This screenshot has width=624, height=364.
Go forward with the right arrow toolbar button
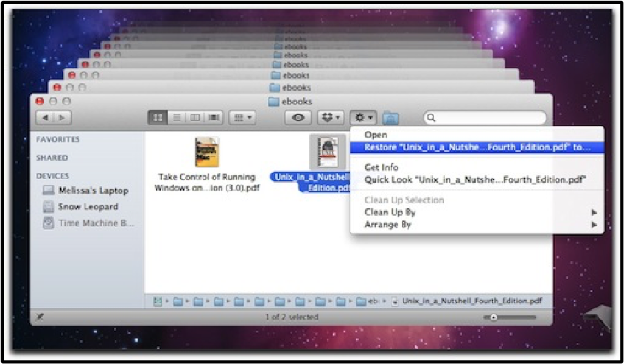pyautogui.click(x=62, y=118)
